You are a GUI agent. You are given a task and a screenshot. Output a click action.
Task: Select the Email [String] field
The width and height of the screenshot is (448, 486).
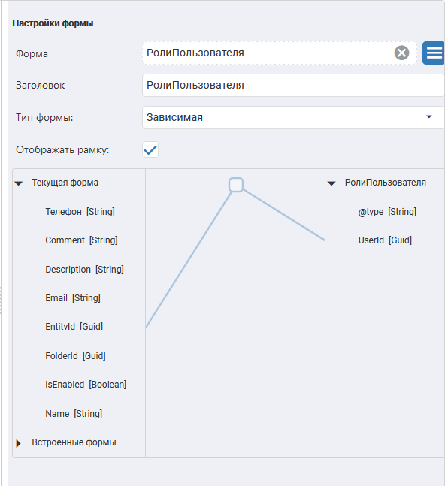73,298
